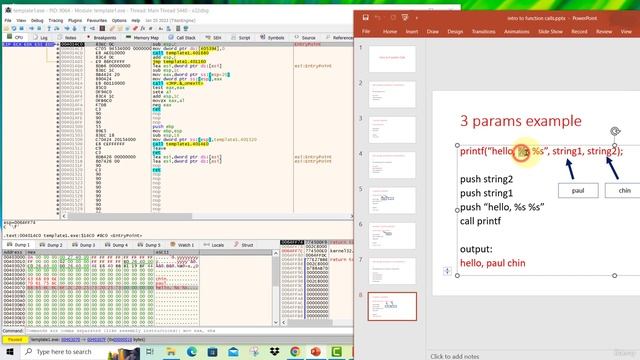Select slide 8 thumbnail in PowerPoint
This screenshot has height=360, width=640.
coord(392,306)
